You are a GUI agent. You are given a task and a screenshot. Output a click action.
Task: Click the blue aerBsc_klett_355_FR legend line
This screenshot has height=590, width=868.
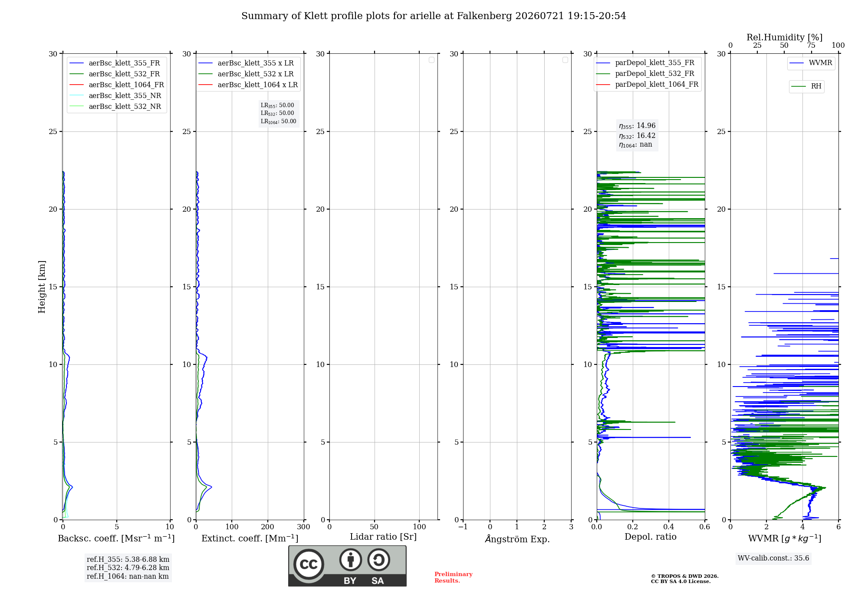click(x=77, y=63)
